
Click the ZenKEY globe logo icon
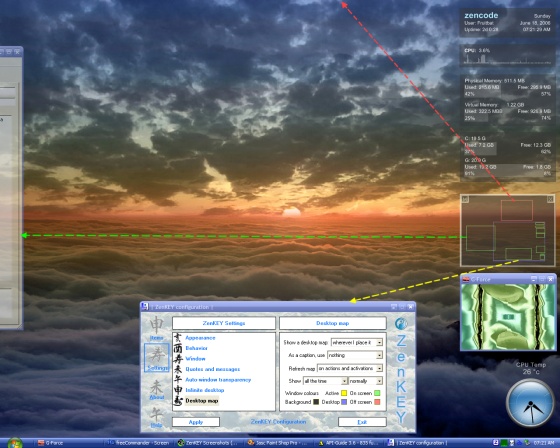click(401, 324)
